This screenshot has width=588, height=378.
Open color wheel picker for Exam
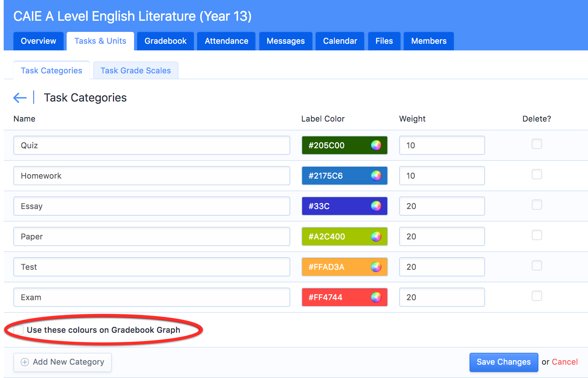pyautogui.click(x=376, y=297)
